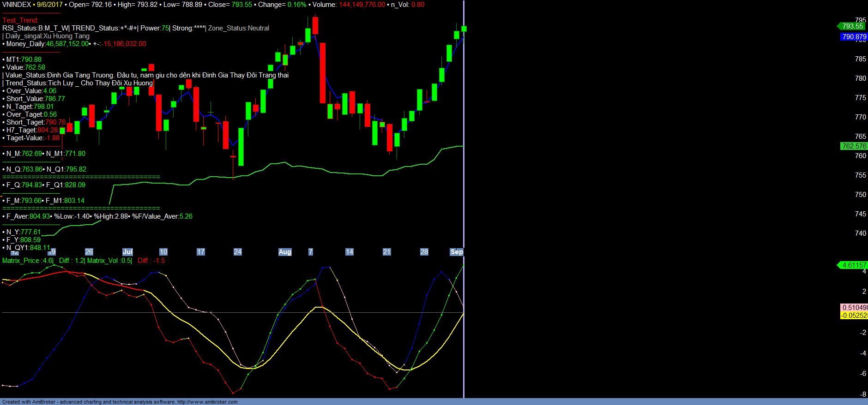Click the Daily_singal Xu Huong Tang label
The image size is (868, 405).
click(x=47, y=36)
